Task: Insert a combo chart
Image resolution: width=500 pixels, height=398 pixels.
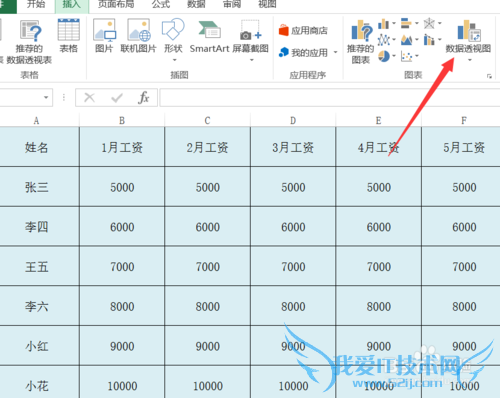Action: coord(429,40)
